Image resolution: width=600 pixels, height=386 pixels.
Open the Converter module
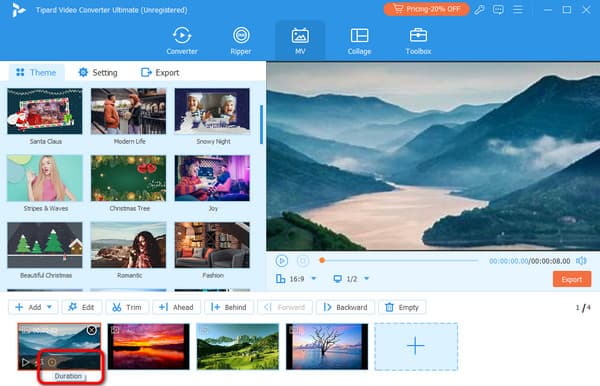pyautogui.click(x=182, y=41)
